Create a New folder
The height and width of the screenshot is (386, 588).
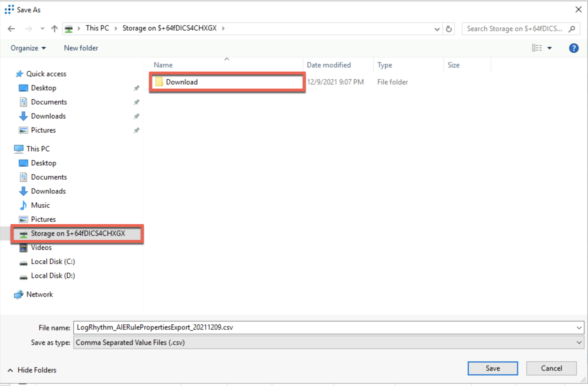[81, 48]
